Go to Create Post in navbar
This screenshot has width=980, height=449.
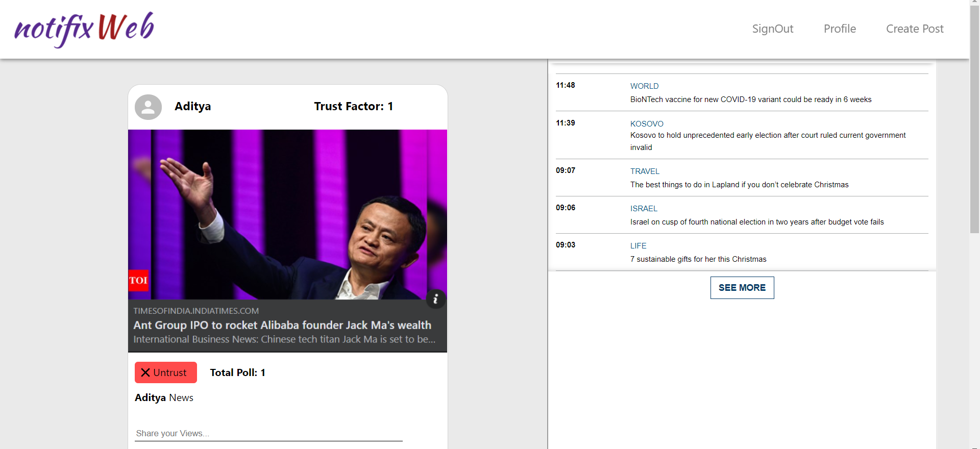914,29
